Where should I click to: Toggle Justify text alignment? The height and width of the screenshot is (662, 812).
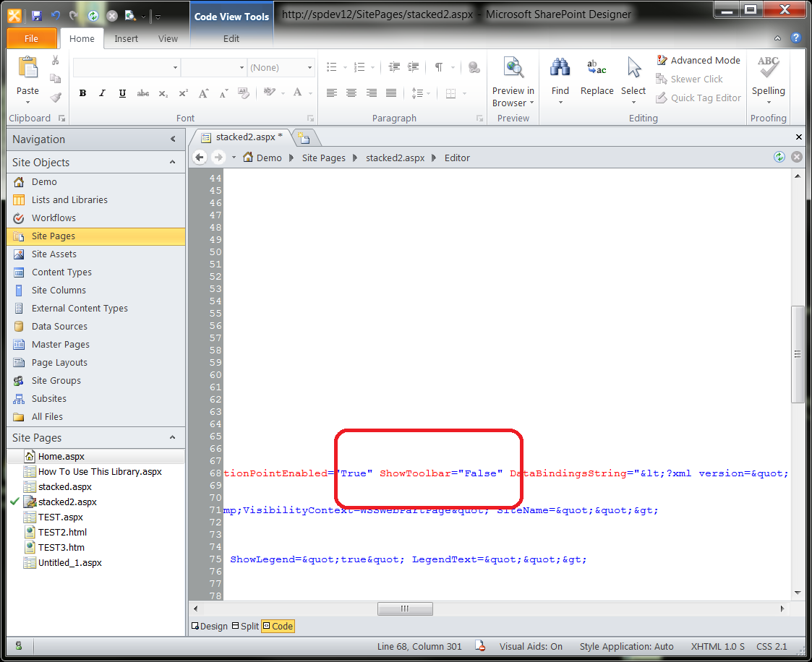391,93
